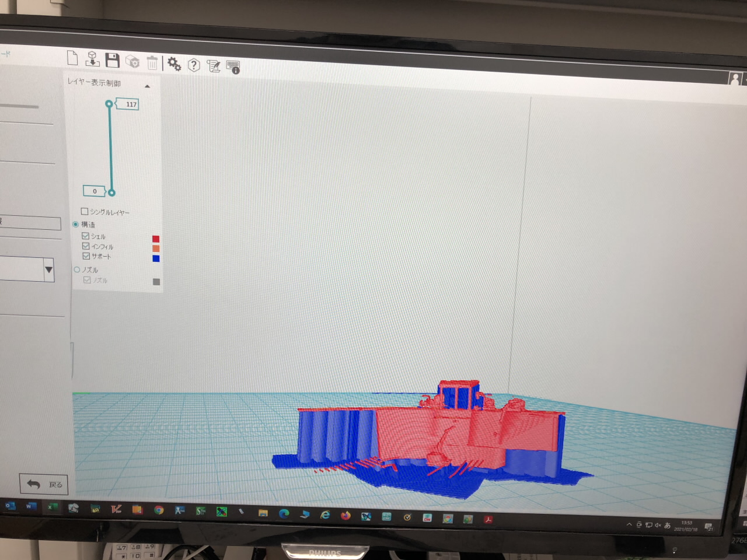Image resolution: width=747 pixels, height=560 pixels.
Task: Open Adobe Acrobat from the taskbar
Action: coord(488,519)
